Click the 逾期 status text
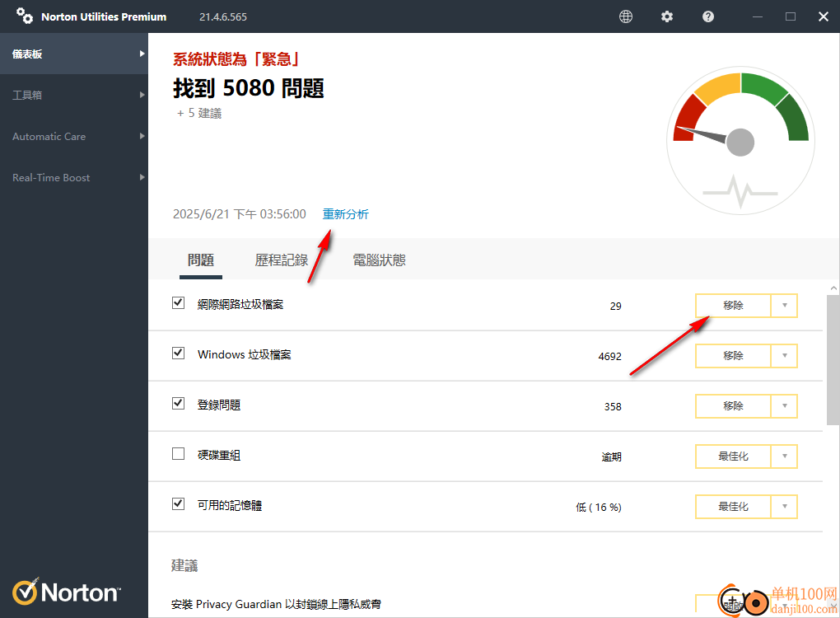This screenshot has height=618, width=840. click(x=611, y=456)
